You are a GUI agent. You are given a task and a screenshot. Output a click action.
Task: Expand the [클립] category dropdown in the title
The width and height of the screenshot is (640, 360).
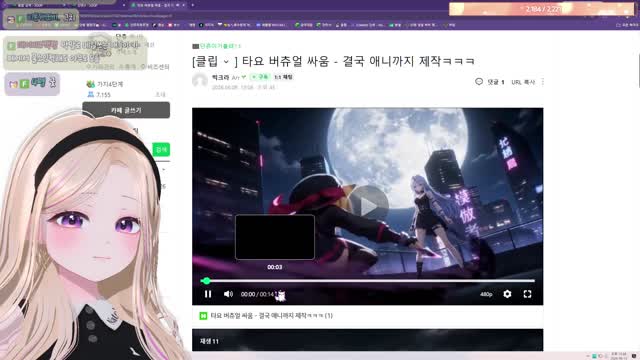(226, 62)
